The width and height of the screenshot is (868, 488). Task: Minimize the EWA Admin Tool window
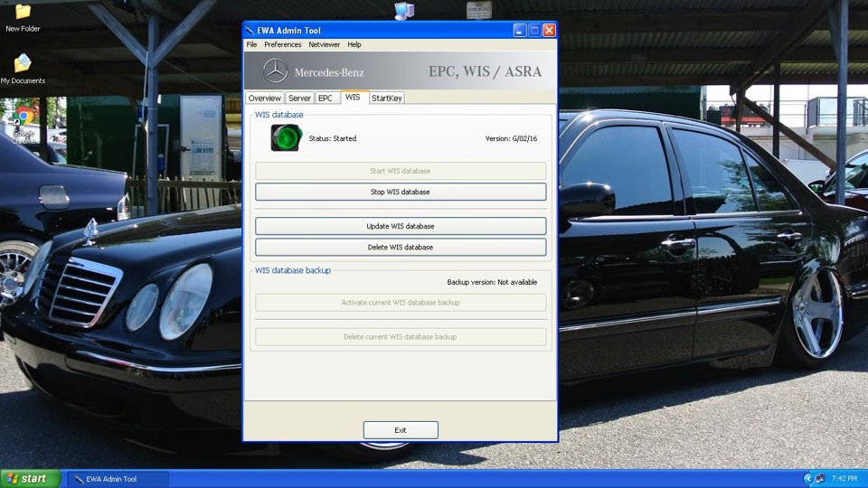[519, 31]
